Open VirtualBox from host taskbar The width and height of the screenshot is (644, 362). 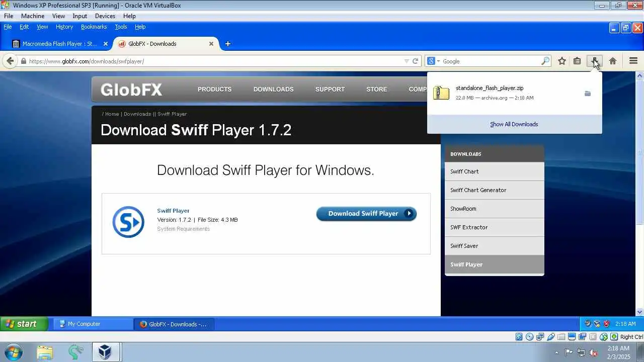pyautogui.click(x=105, y=352)
